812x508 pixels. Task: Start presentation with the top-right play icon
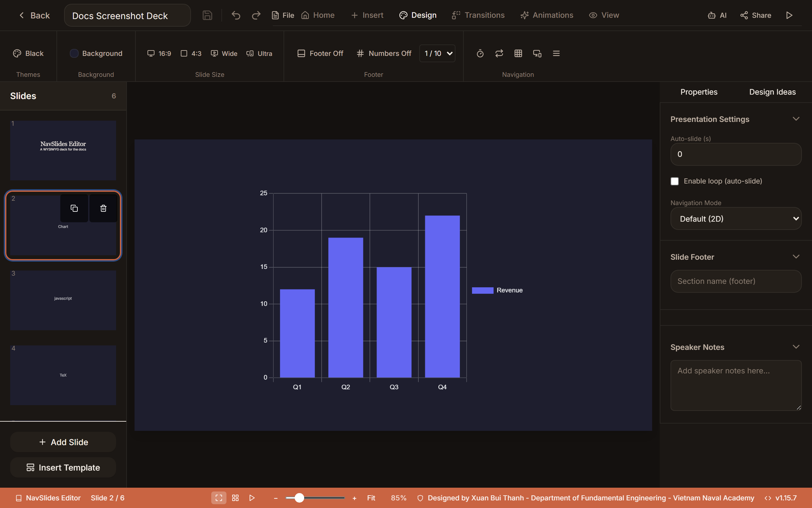(789, 16)
